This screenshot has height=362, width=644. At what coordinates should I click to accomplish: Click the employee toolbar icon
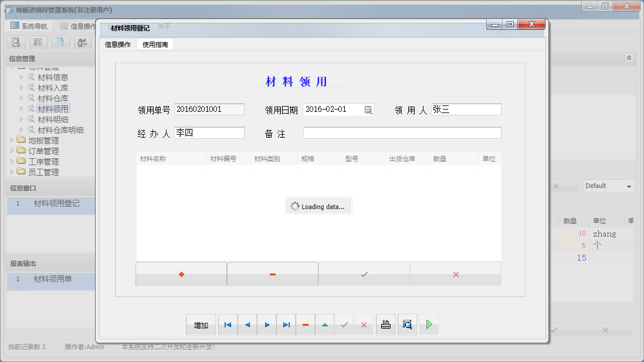[83, 42]
